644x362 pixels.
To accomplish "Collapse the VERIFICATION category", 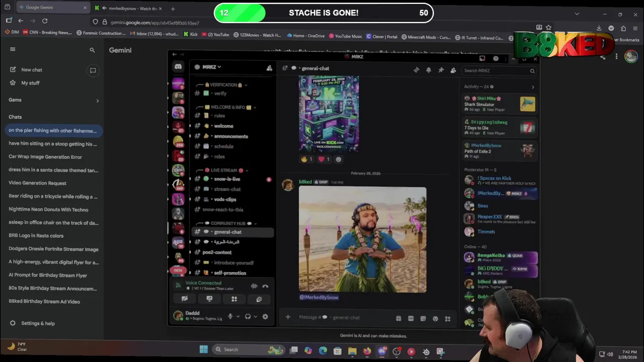I will tap(225, 84).
